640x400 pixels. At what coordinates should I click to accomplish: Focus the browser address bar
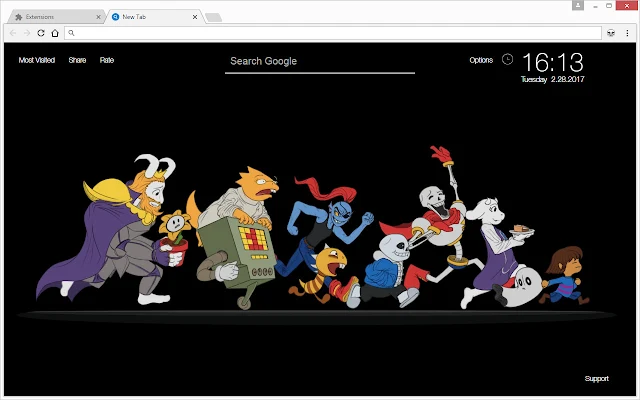point(333,33)
